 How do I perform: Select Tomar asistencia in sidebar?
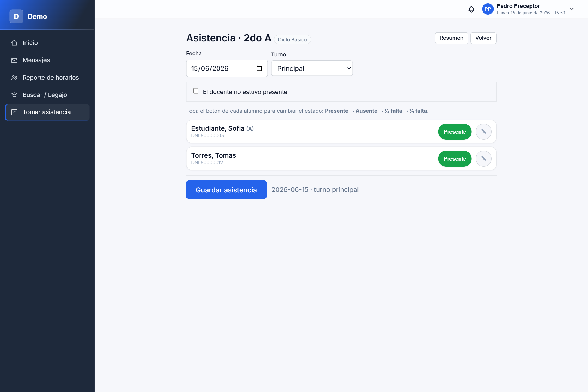pos(47,112)
